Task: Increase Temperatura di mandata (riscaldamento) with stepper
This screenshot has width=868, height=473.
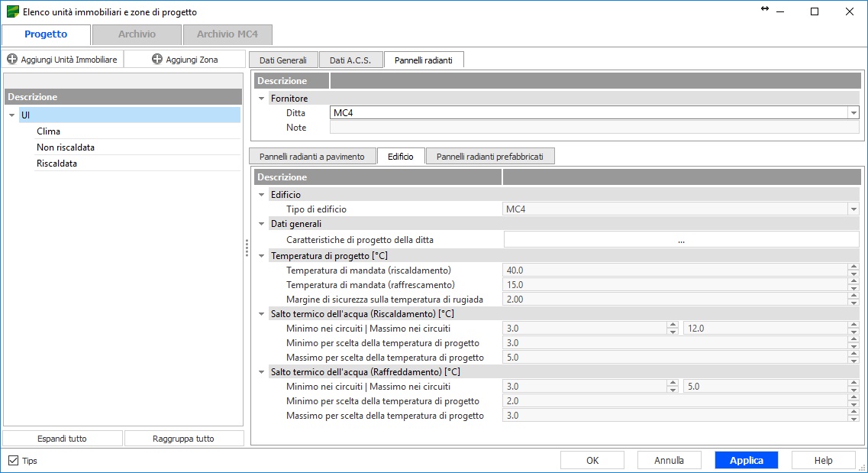Action: pos(853,267)
